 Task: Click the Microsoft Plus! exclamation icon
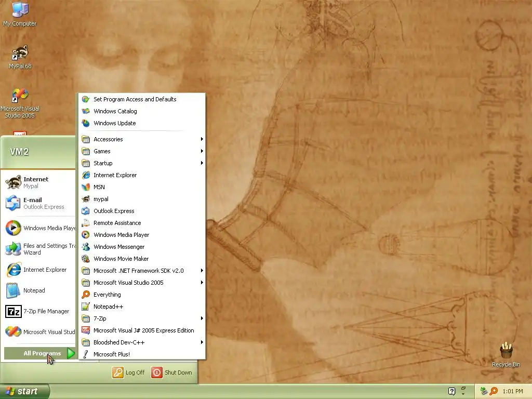86,354
